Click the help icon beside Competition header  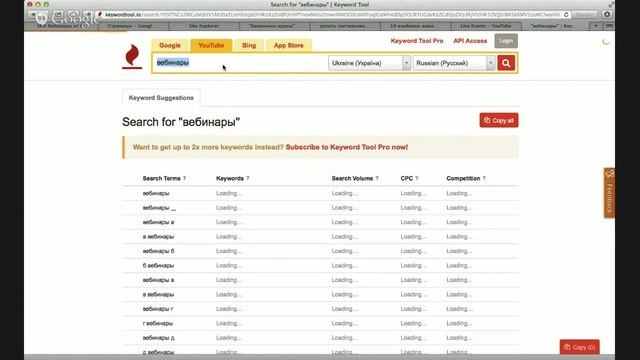(484, 178)
